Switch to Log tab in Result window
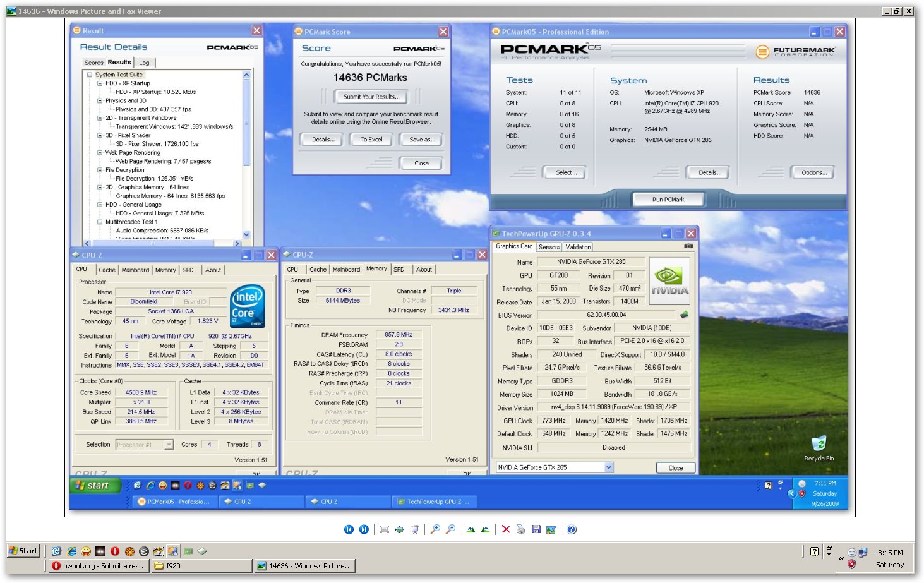This screenshot has width=924, height=583. click(144, 63)
